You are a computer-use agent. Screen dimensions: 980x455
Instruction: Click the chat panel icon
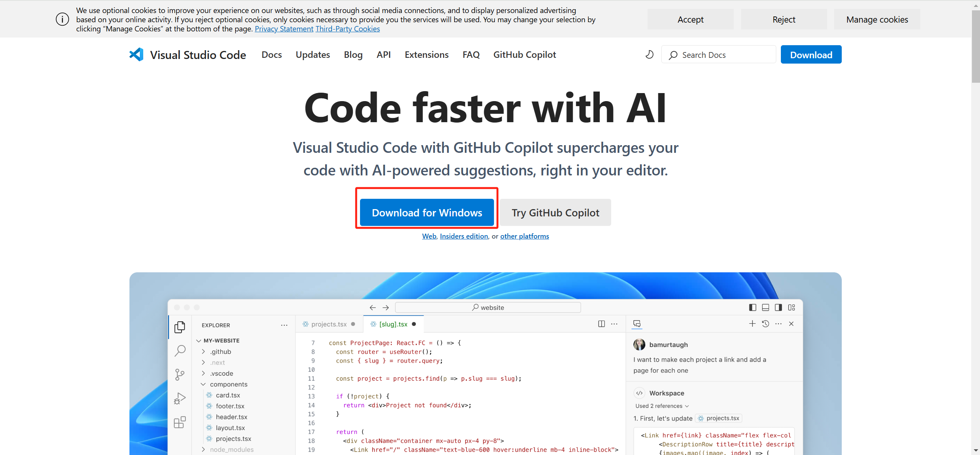pyautogui.click(x=637, y=324)
